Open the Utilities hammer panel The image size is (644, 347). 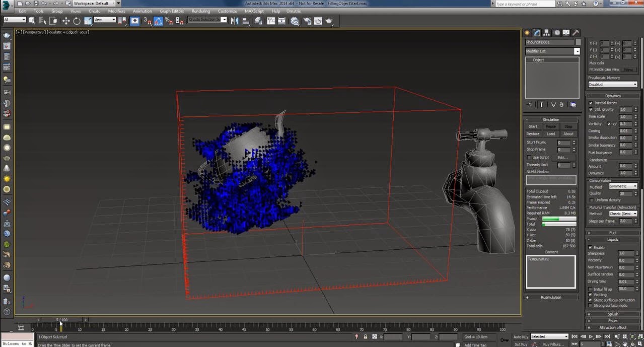576,33
